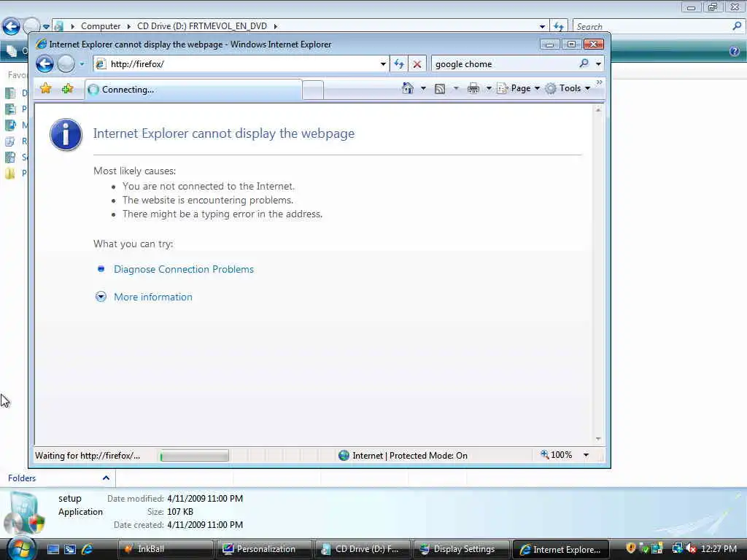Open the search provider options dropdown
This screenshot has width=747, height=560.
tap(598, 64)
